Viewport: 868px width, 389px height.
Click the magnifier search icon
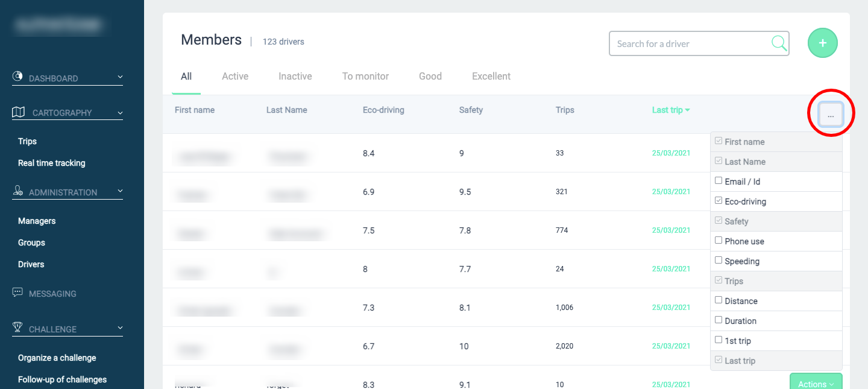point(779,43)
